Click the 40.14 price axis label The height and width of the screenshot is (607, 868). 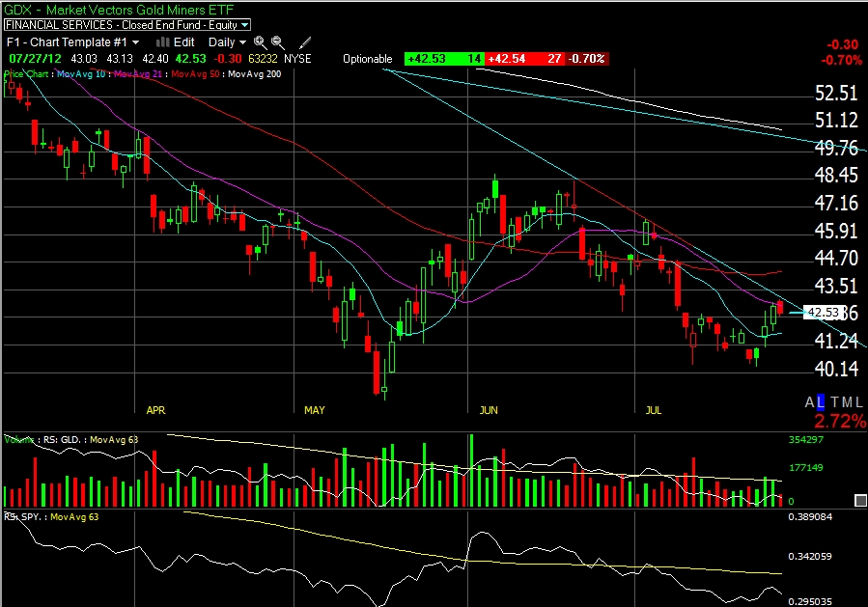[x=836, y=369]
